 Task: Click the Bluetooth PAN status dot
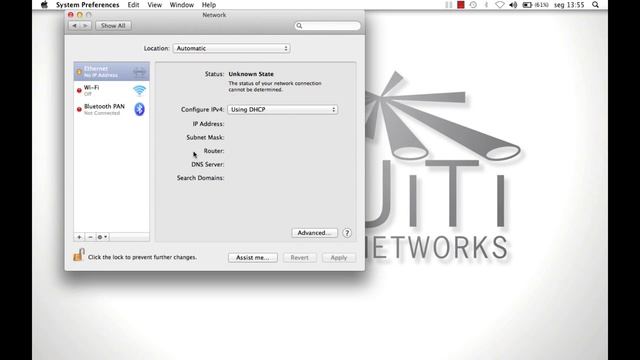tap(79, 109)
